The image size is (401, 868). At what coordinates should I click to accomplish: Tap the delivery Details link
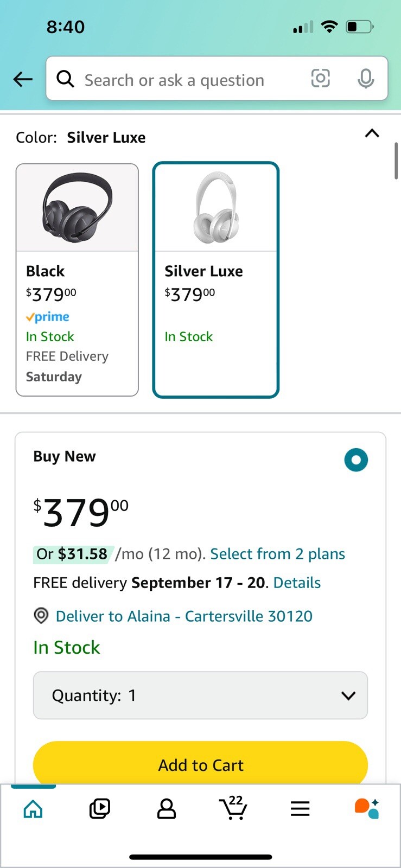click(x=297, y=583)
